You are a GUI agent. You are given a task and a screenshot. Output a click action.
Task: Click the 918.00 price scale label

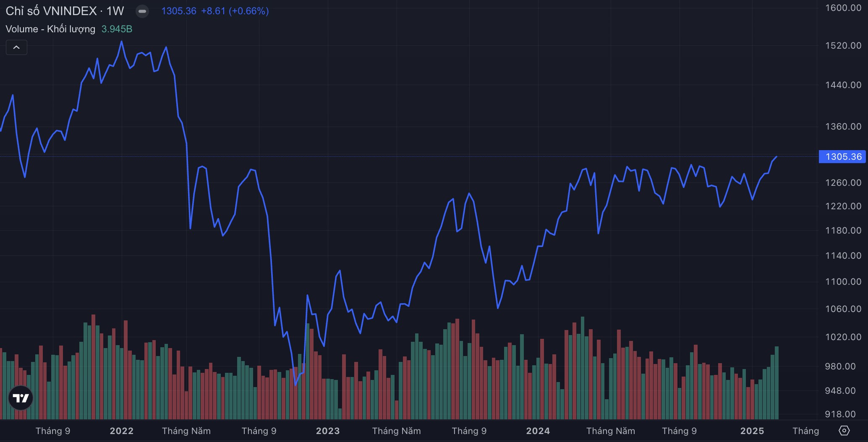[x=840, y=414]
